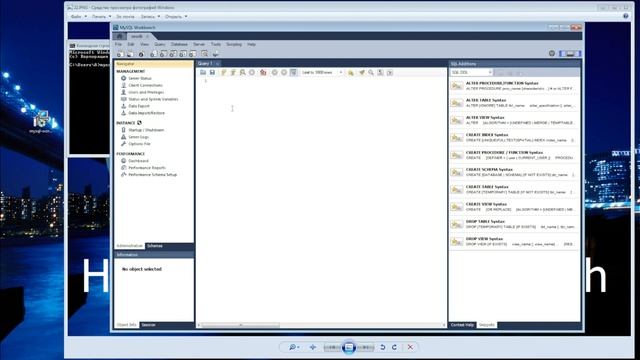Open Server Status in Navigator

pyautogui.click(x=140, y=78)
